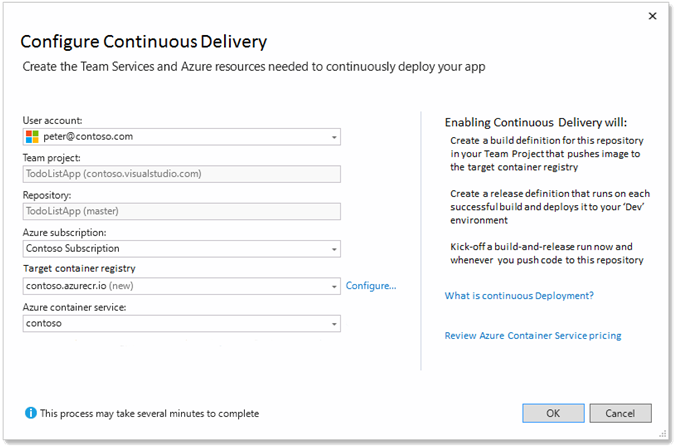The height and width of the screenshot is (448, 675).
Task: Confirm the dialog with the OK button
Action: click(553, 413)
